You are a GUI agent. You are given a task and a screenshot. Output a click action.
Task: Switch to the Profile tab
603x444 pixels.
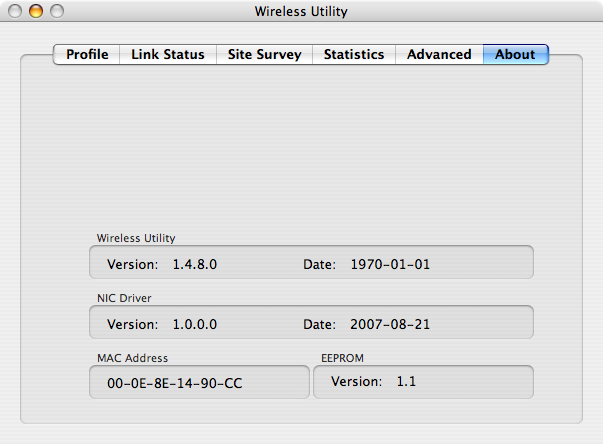pyautogui.click(x=87, y=55)
